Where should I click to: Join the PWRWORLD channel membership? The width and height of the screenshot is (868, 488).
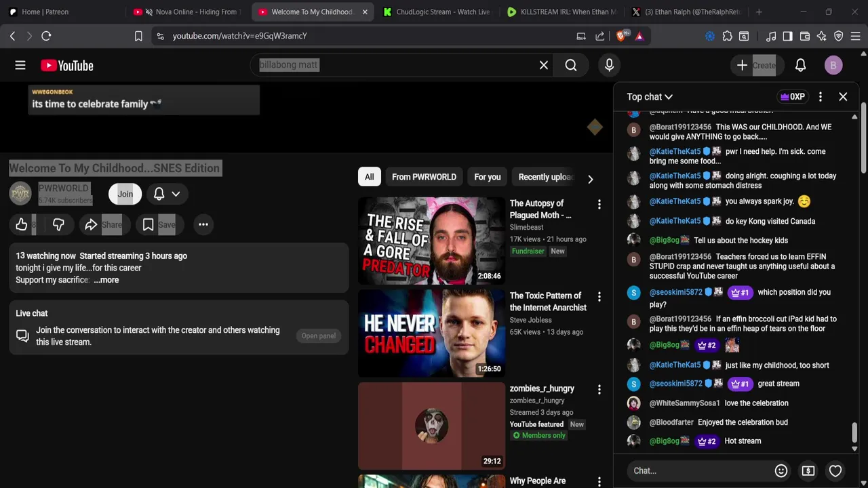coord(125,194)
